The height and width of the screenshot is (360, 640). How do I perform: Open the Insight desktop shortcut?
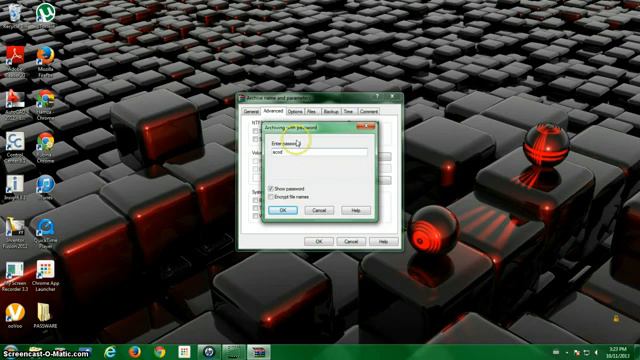[15, 187]
